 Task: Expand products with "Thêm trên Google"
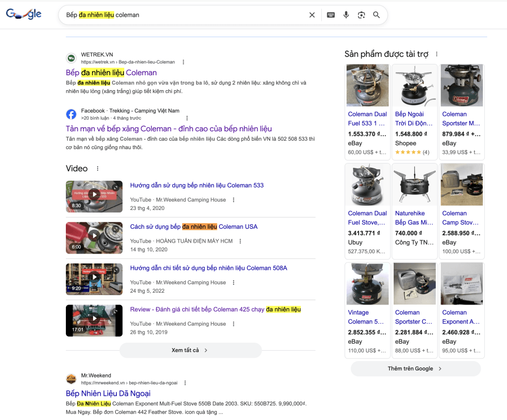click(x=415, y=368)
